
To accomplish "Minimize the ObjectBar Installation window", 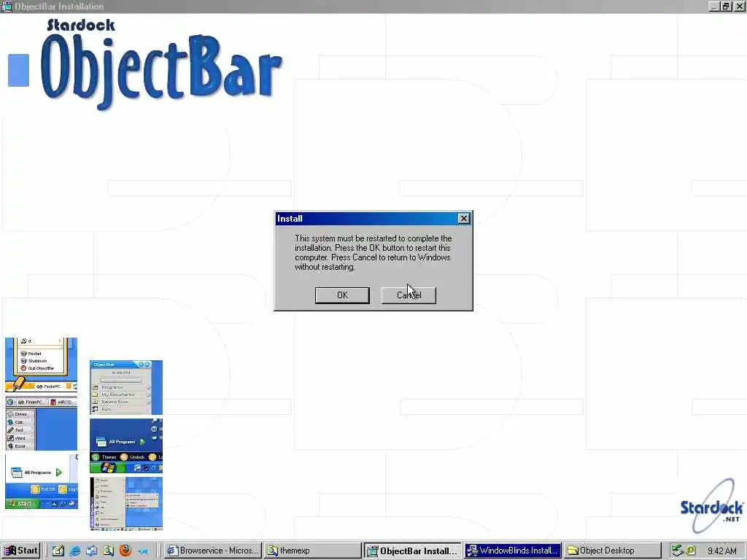I will pos(714,6).
